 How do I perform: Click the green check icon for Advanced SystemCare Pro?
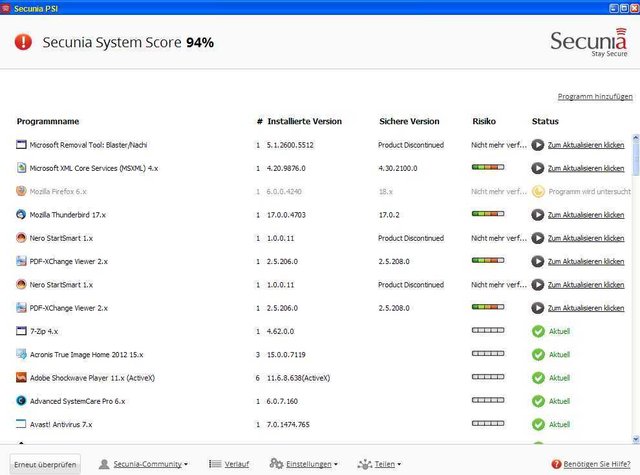point(538,401)
